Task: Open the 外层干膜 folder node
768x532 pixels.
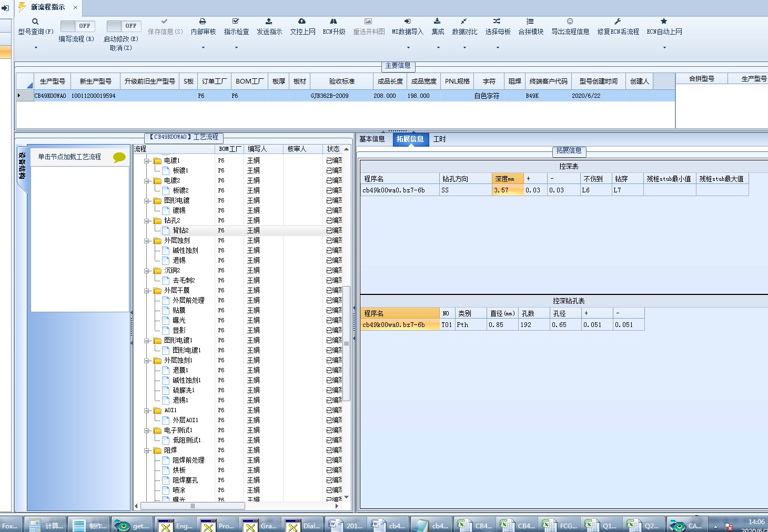Action: [177, 291]
